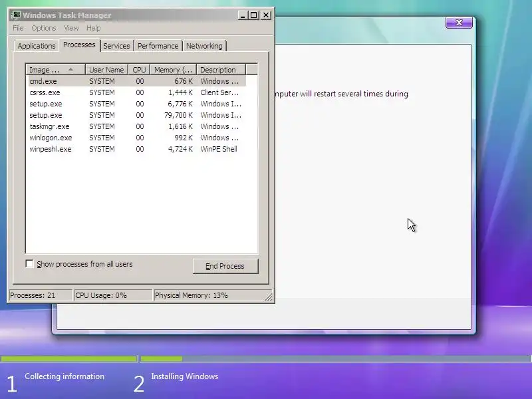The width and height of the screenshot is (532, 399).
Task: Click the 992 K memory value
Action: coord(184,138)
